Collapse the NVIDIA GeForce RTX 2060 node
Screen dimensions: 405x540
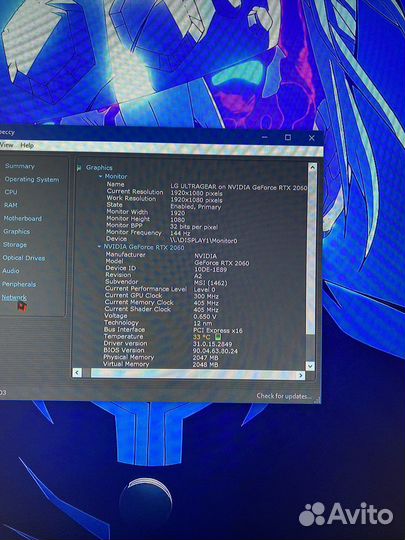coord(99,247)
